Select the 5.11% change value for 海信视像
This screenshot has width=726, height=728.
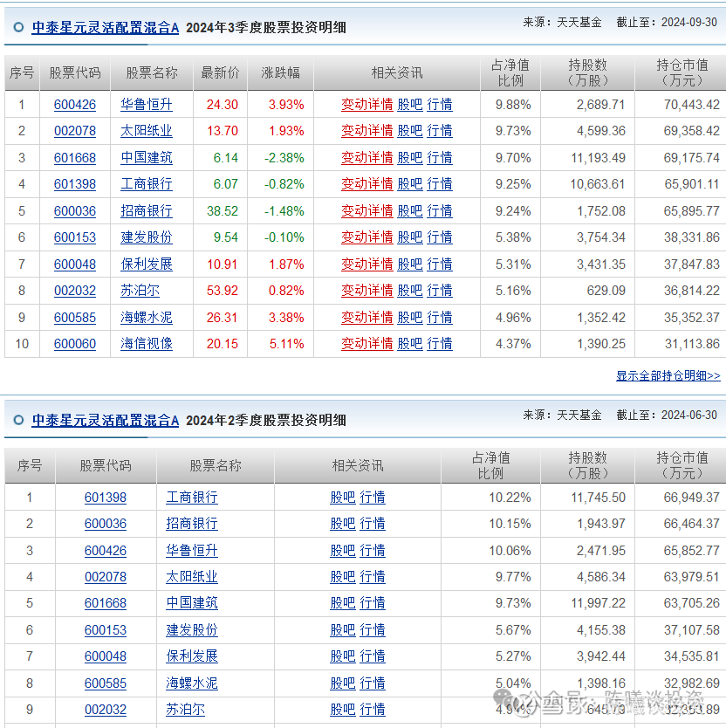pos(287,344)
